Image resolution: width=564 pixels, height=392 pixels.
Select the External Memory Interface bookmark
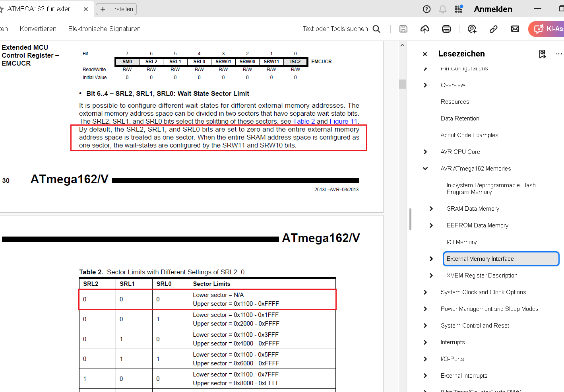coord(501,259)
